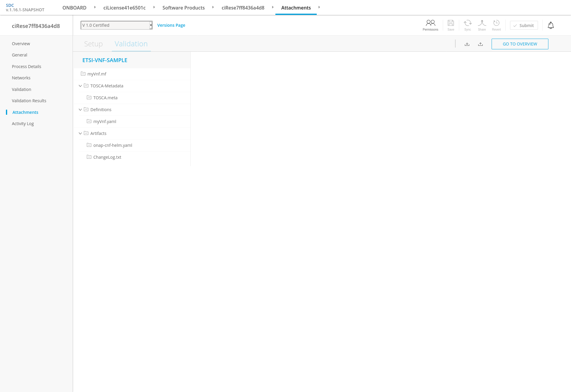
Task: Collapse the Definitions folder chevron
Action: 80,110
